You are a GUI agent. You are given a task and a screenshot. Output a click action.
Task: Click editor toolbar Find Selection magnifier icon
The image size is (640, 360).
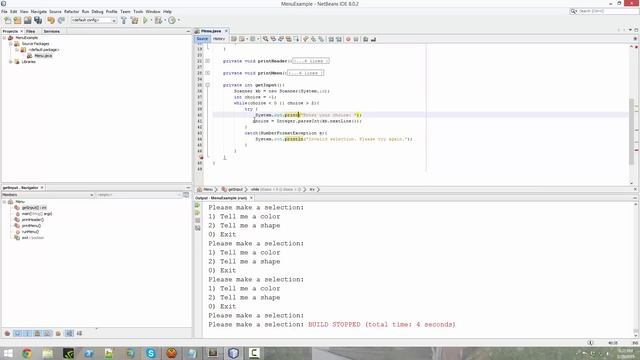(266, 39)
